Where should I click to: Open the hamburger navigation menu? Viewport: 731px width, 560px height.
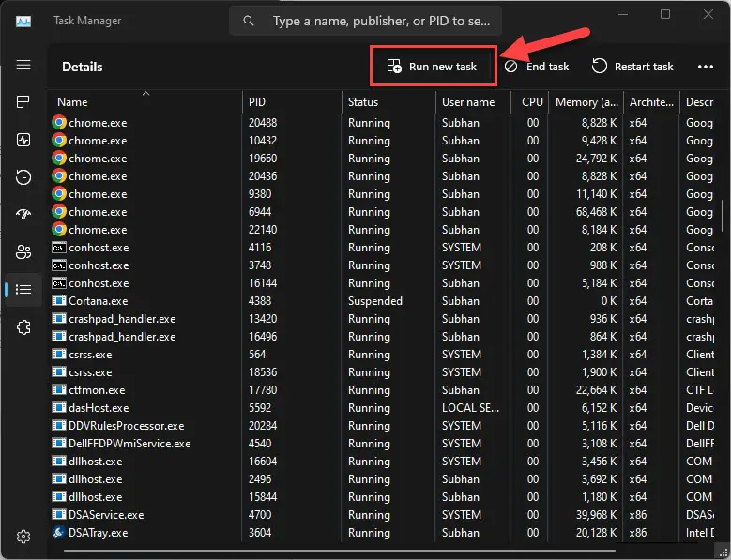[x=23, y=65]
